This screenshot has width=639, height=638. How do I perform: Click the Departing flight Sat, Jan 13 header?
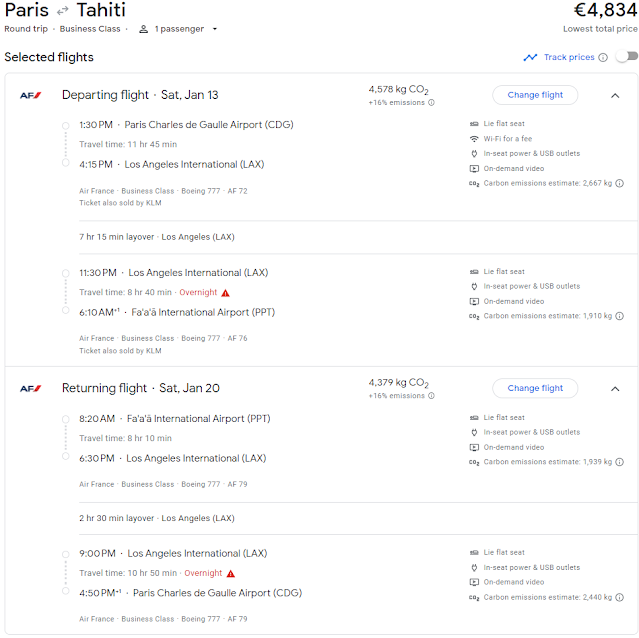tap(140, 95)
